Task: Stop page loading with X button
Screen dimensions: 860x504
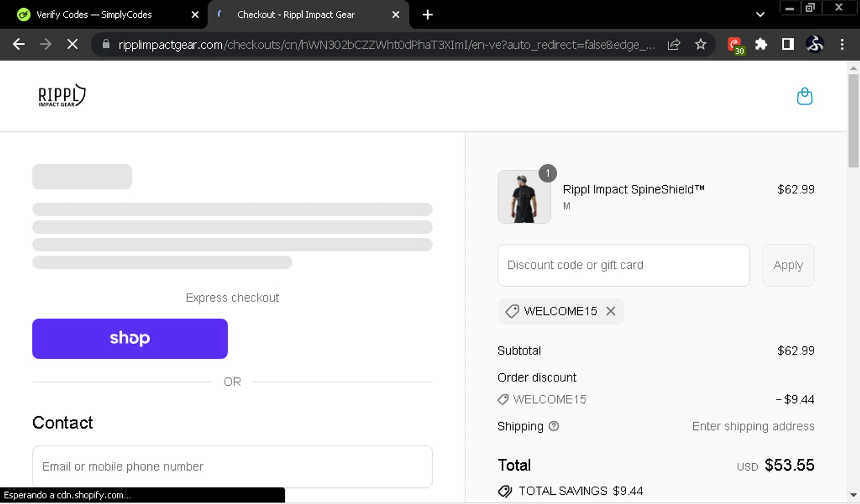Action: [72, 44]
